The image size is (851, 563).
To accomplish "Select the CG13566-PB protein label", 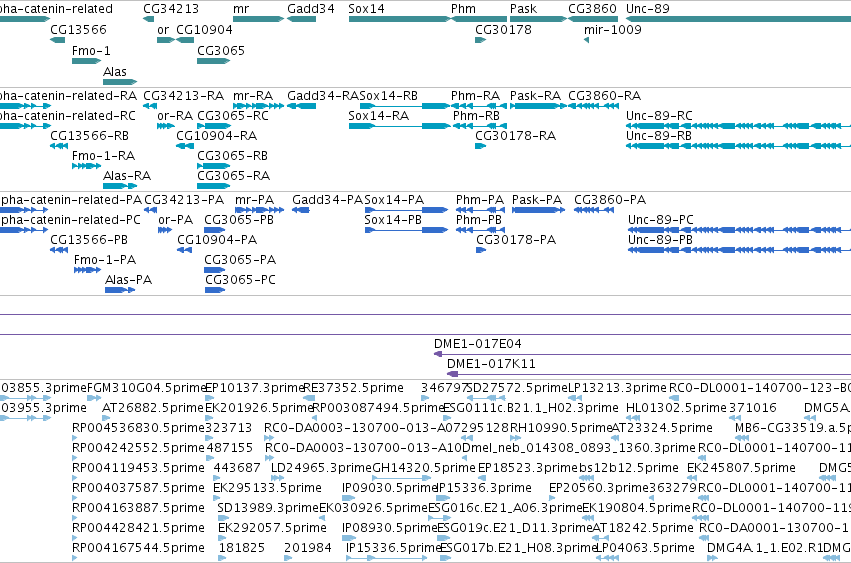I will pos(89,240).
